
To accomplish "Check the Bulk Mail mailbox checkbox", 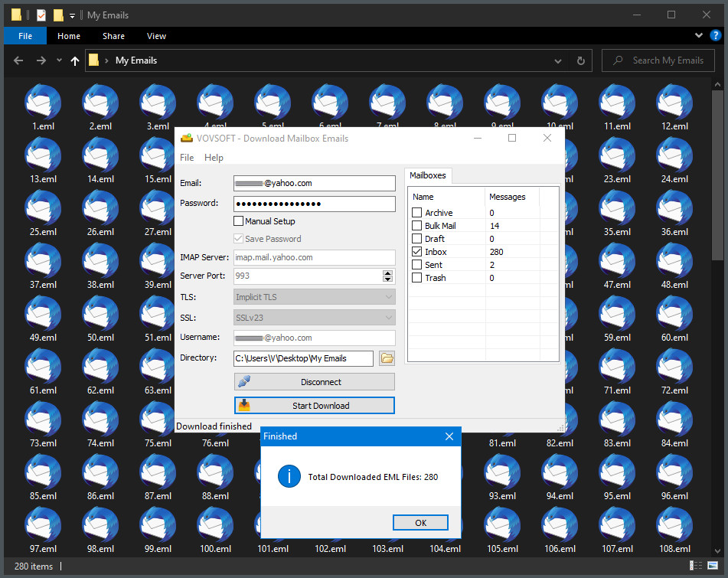I will tap(417, 226).
